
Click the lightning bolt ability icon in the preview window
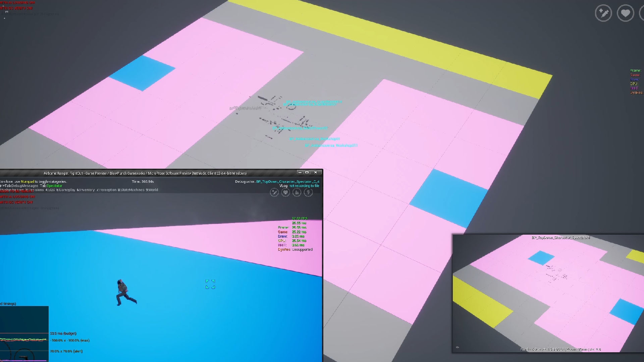click(308, 192)
